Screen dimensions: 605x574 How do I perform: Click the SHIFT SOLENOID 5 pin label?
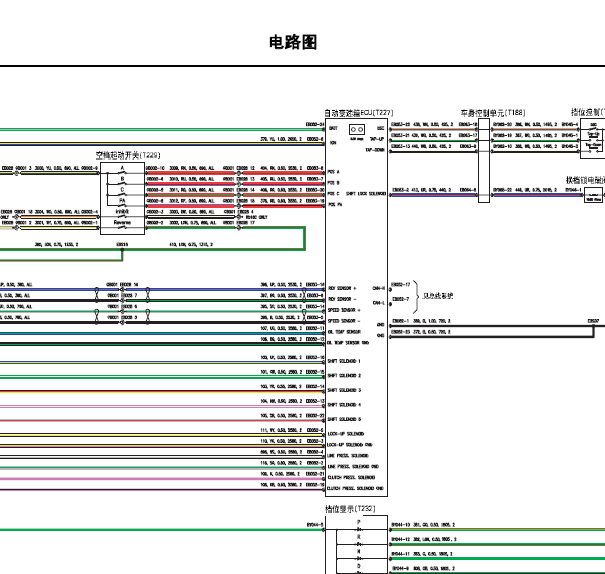tap(344, 419)
